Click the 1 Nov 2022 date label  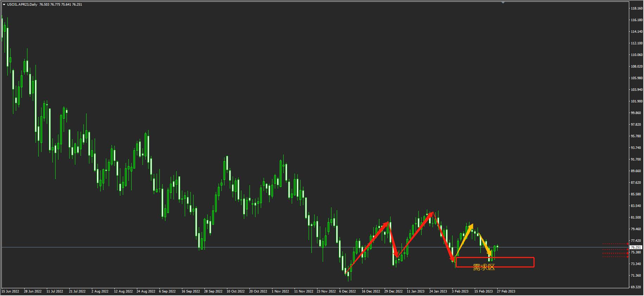tap(280, 291)
